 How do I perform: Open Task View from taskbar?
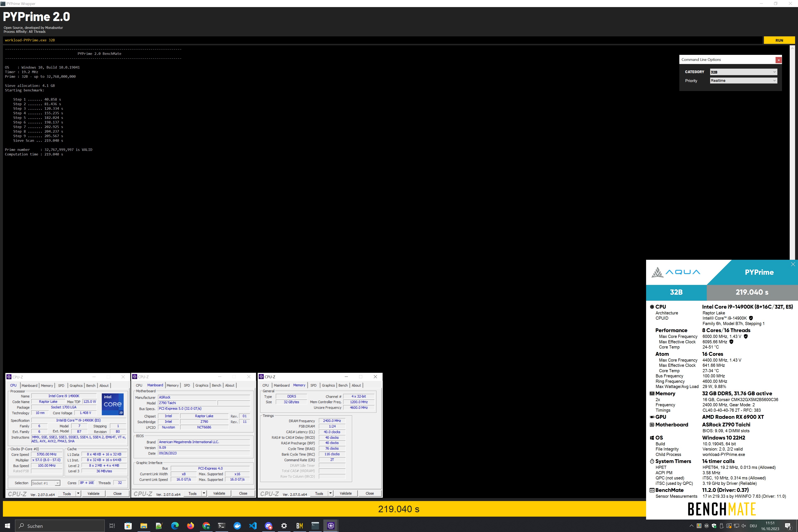(112, 526)
